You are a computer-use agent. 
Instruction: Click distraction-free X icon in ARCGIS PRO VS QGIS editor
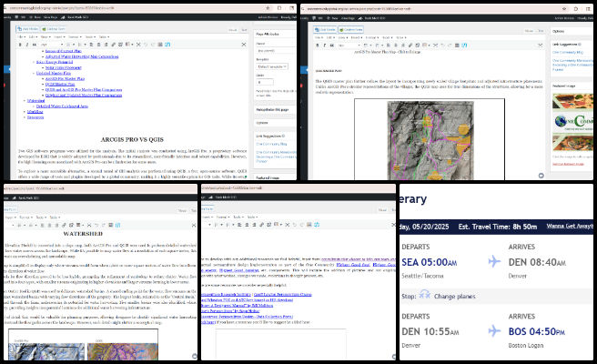click(244, 45)
